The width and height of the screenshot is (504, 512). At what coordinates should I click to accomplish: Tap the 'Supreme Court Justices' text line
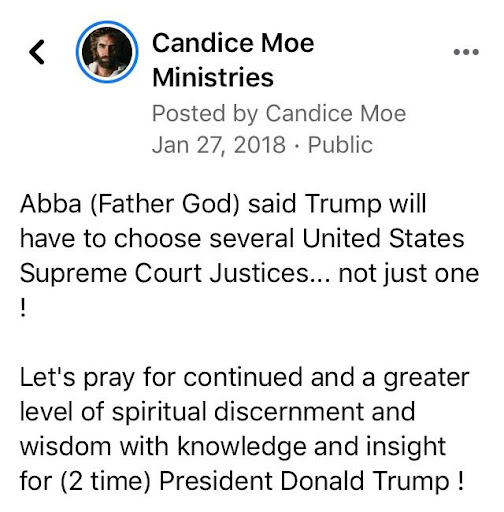coord(249,274)
